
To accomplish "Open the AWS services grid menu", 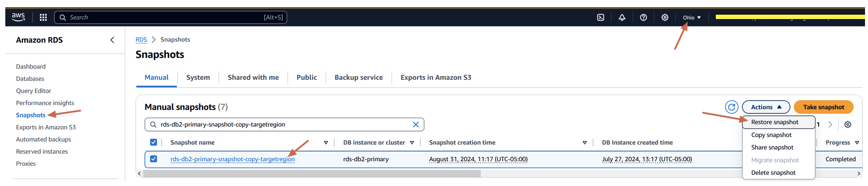I will click(x=43, y=18).
